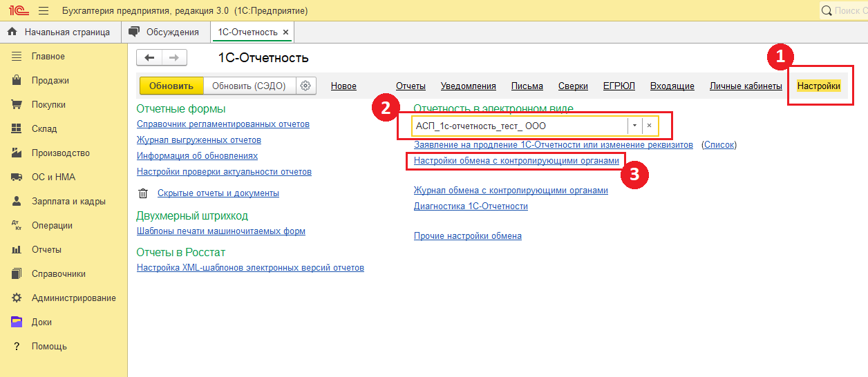Open Прочие настройки обмена link
The image size is (868, 377).
[x=468, y=236]
